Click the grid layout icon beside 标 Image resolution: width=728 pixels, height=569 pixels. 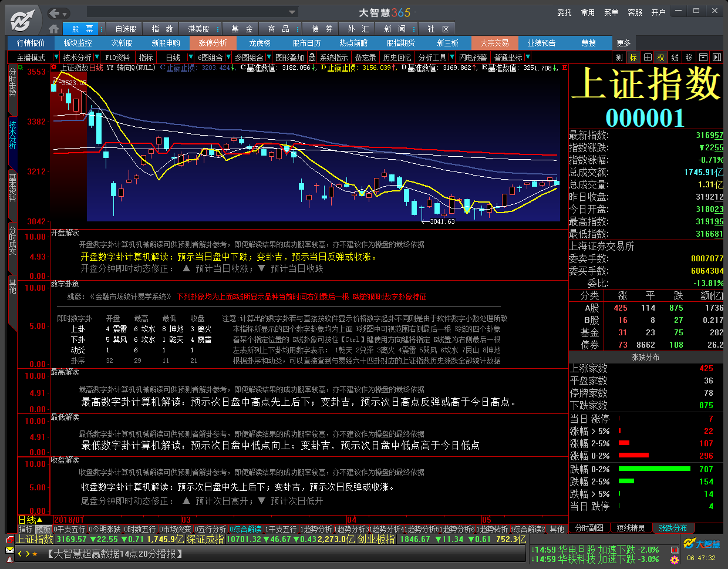pos(647,58)
